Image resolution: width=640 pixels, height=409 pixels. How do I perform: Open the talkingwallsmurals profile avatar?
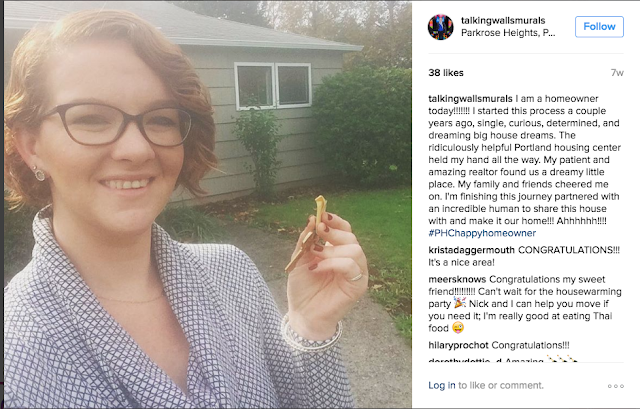[440, 27]
